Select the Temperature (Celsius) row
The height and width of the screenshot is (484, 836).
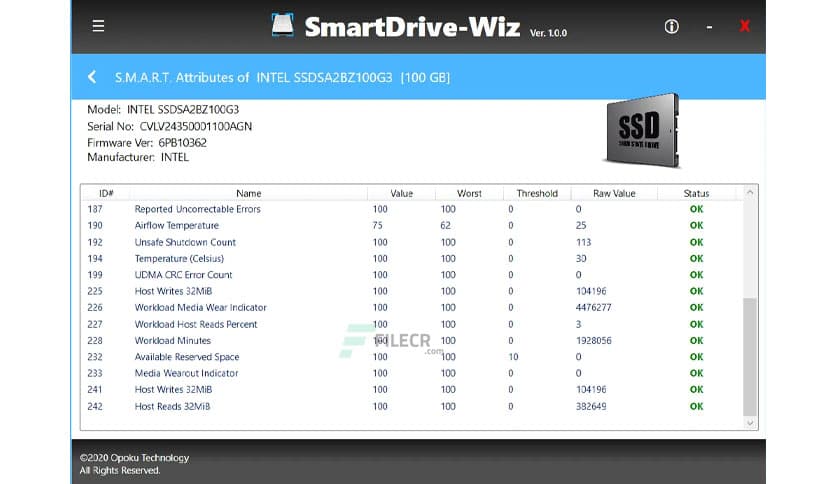pos(412,259)
